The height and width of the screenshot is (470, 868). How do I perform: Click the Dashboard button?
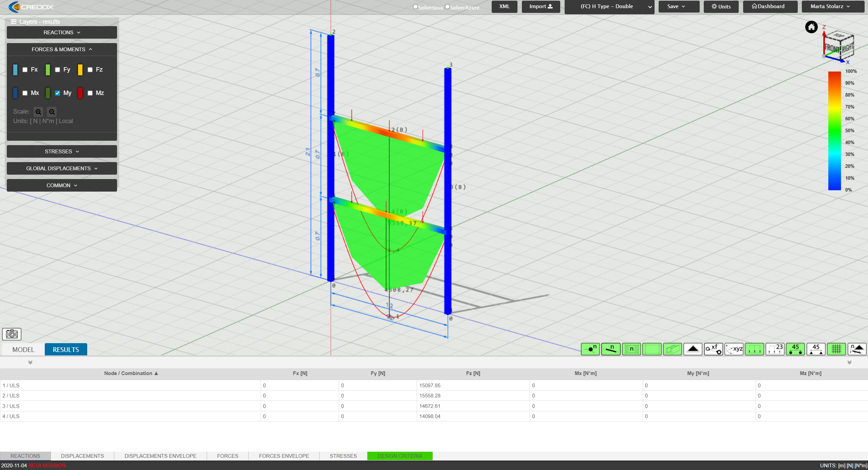[x=770, y=6]
